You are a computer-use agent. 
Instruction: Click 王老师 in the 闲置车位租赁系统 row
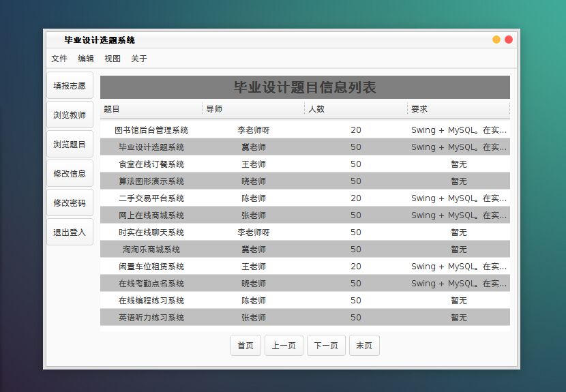[x=254, y=267]
